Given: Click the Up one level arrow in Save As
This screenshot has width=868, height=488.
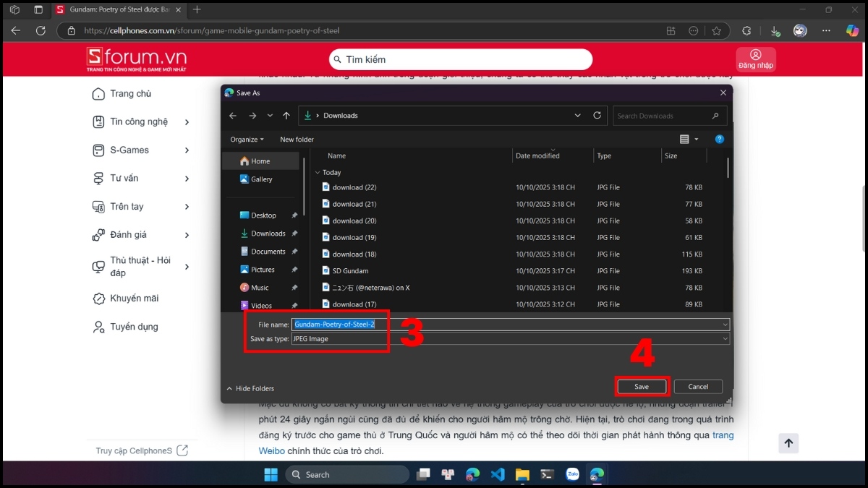Looking at the screenshot, I should [286, 116].
